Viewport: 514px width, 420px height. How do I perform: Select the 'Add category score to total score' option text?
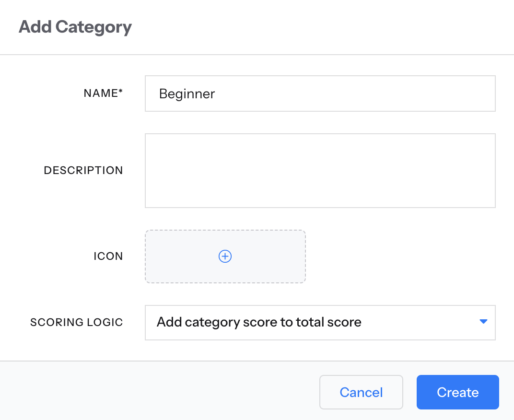259,322
